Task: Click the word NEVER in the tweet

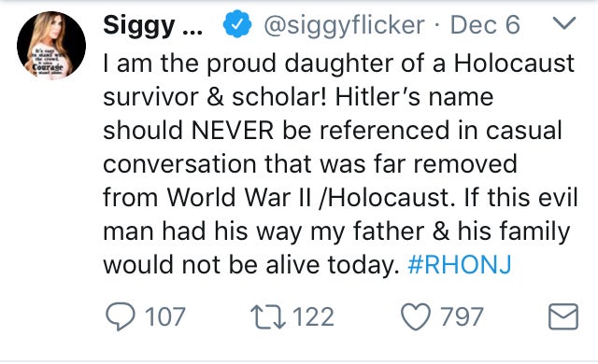Action: point(233,131)
